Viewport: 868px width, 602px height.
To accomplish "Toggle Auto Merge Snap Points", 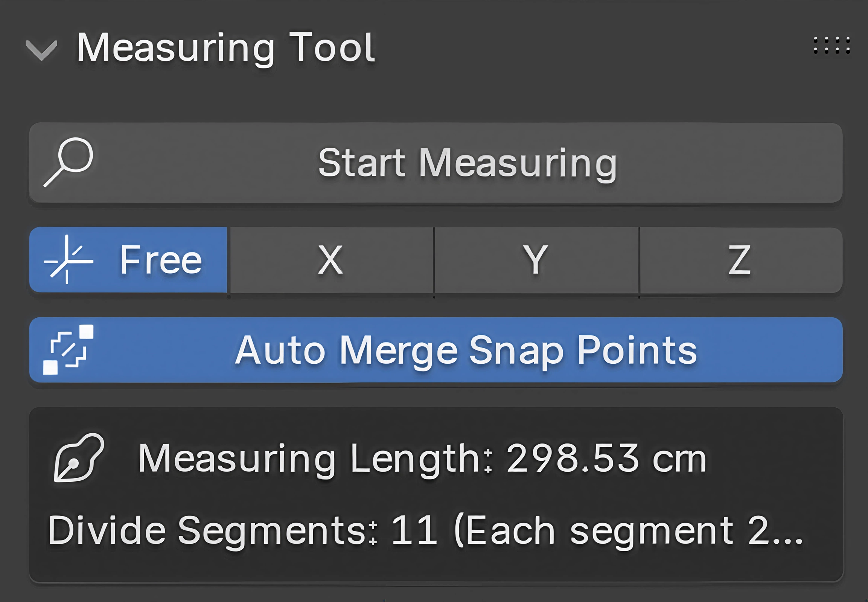I will (x=436, y=350).
